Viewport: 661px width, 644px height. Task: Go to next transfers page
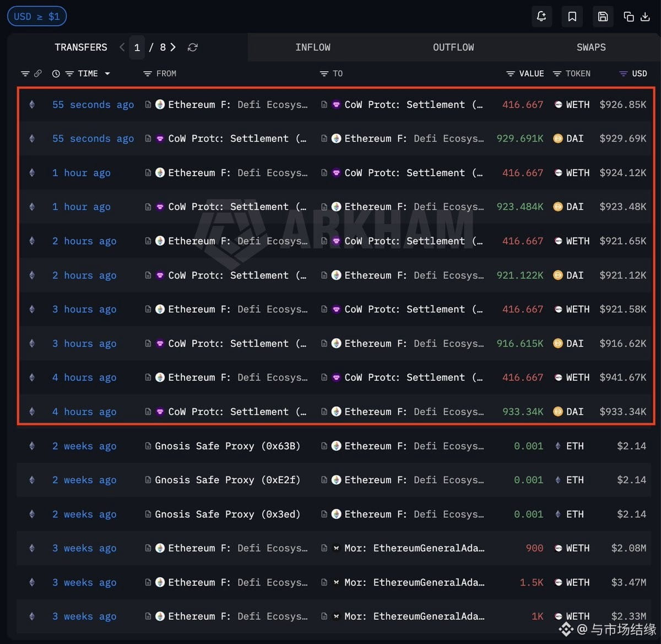173,47
